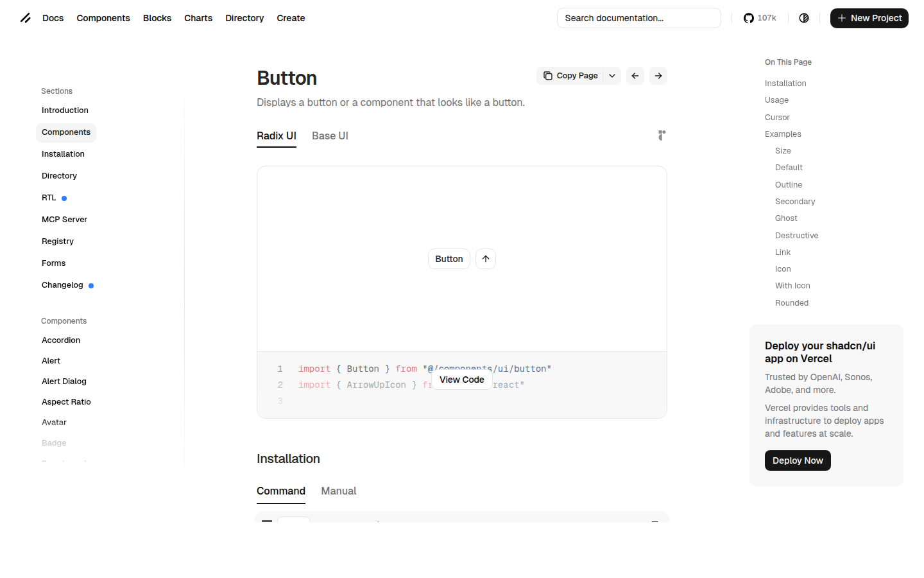Click the New Project button

869,18
